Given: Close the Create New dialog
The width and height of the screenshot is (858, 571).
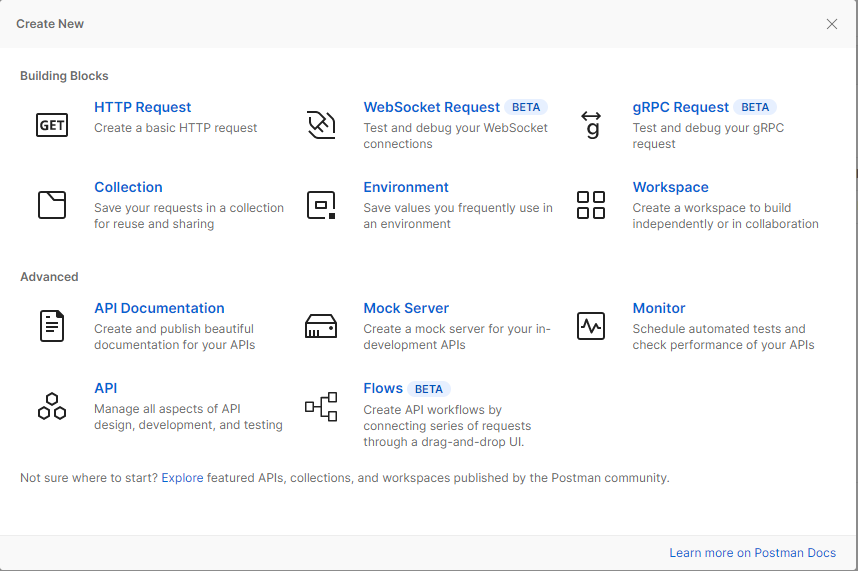Looking at the screenshot, I should click(832, 24).
